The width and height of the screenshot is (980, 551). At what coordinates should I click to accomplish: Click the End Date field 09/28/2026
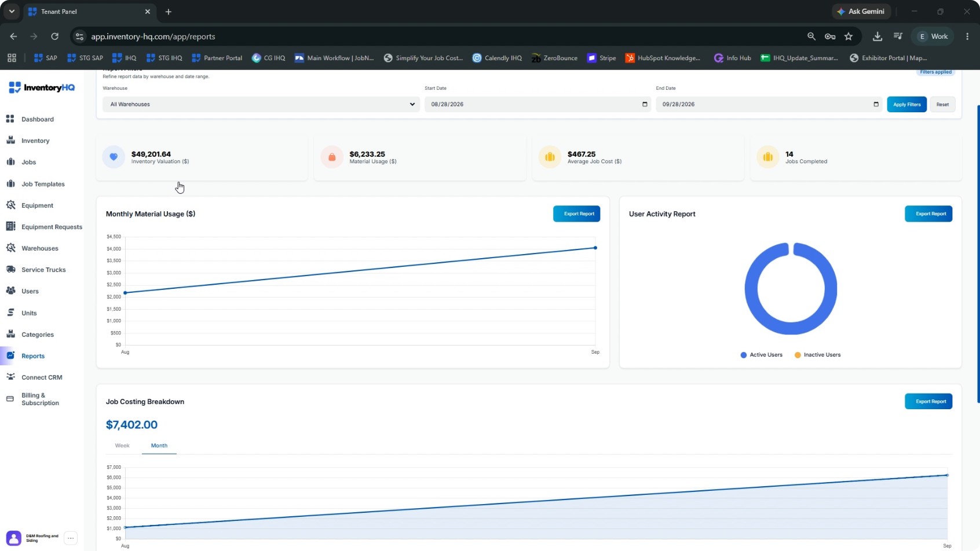pos(769,104)
